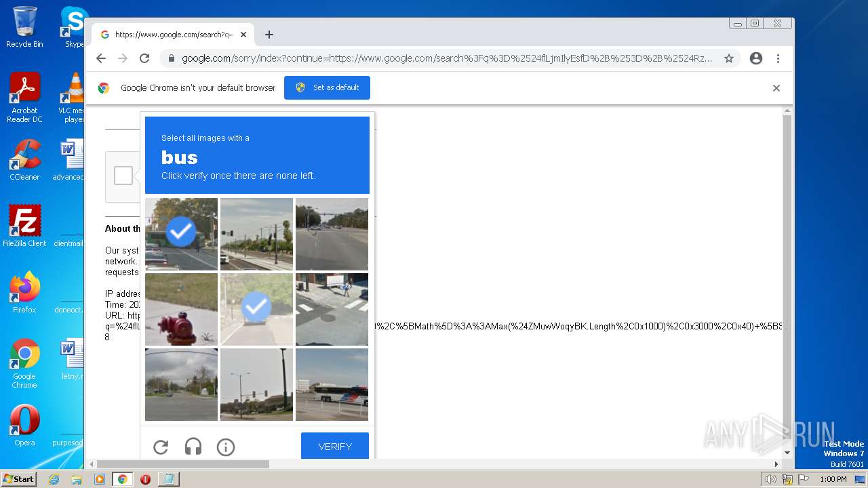868x488 pixels.
Task: Open Internet Explorer from taskbar
Action: [54, 479]
